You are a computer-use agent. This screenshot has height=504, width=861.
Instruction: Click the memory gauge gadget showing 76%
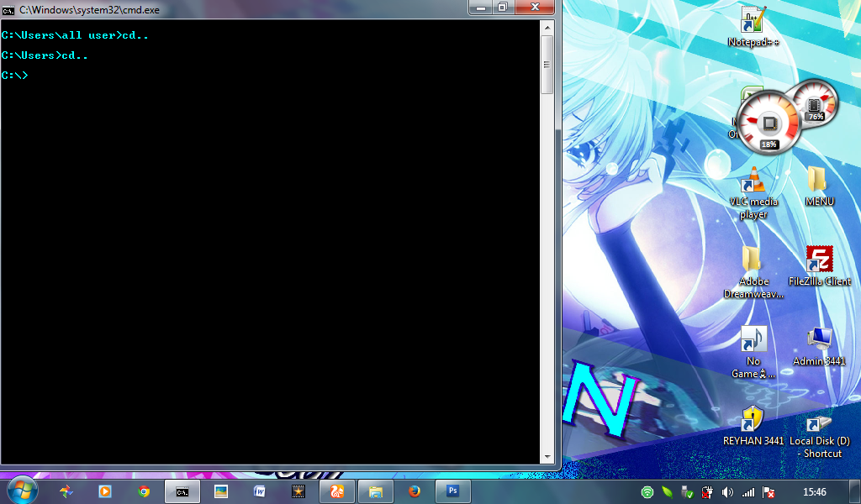tap(814, 103)
